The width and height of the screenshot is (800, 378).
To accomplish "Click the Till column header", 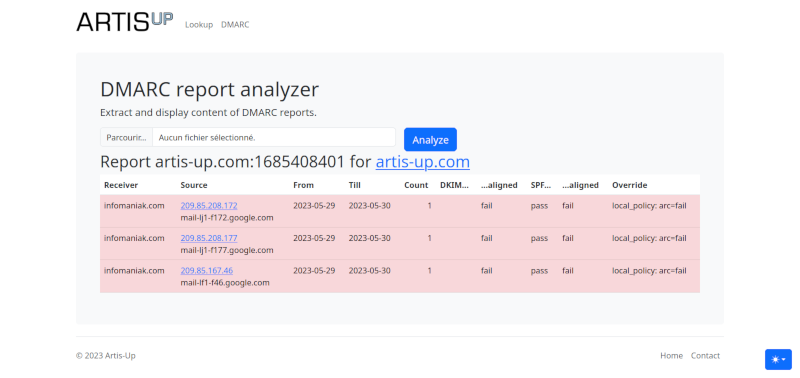I will click(355, 185).
